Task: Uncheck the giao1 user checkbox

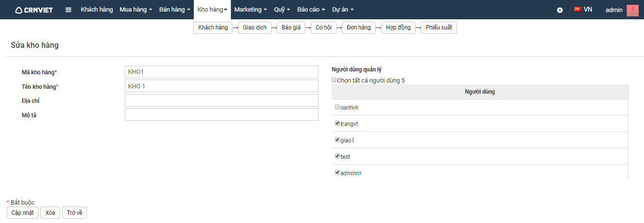Action: click(337, 140)
